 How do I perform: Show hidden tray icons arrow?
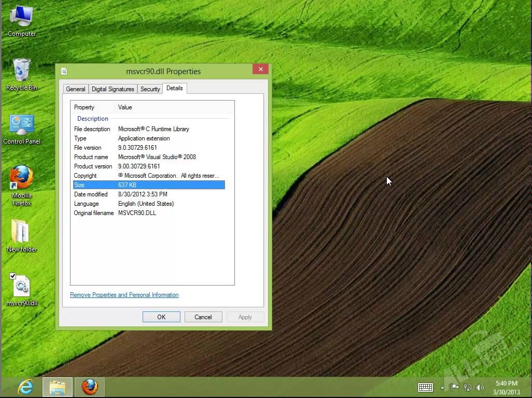(442, 388)
